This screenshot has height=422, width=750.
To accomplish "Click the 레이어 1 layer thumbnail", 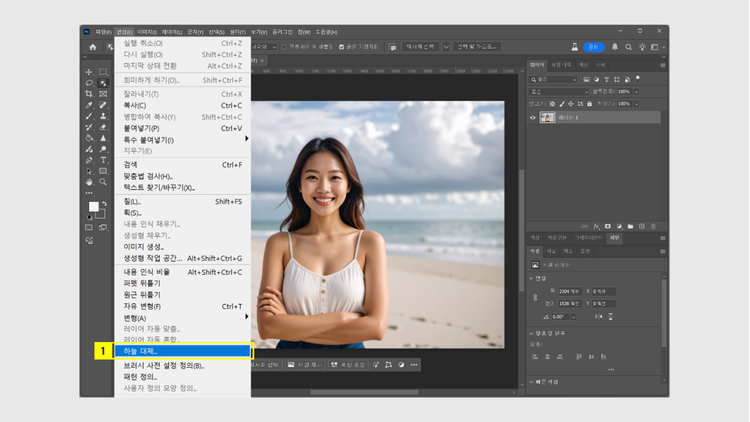I will 547,117.
